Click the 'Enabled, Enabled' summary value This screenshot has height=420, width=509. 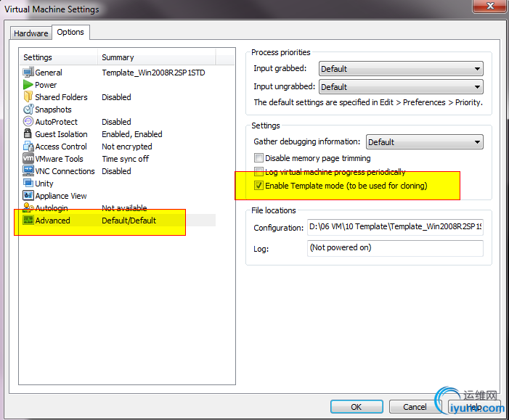(x=132, y=134)
